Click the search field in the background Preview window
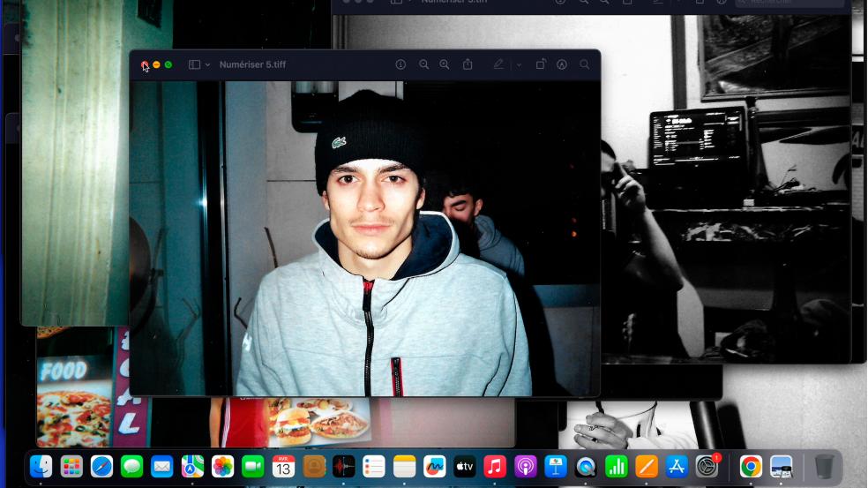The image size is (868, 488). (x=790, y=3)
